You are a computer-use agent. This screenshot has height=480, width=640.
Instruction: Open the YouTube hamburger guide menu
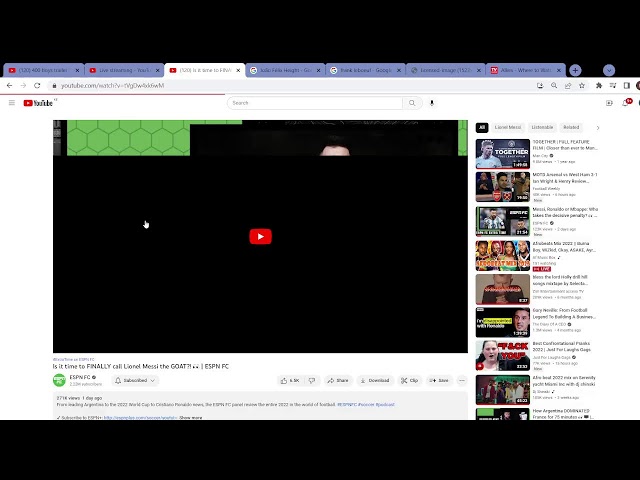click(12, 103)
